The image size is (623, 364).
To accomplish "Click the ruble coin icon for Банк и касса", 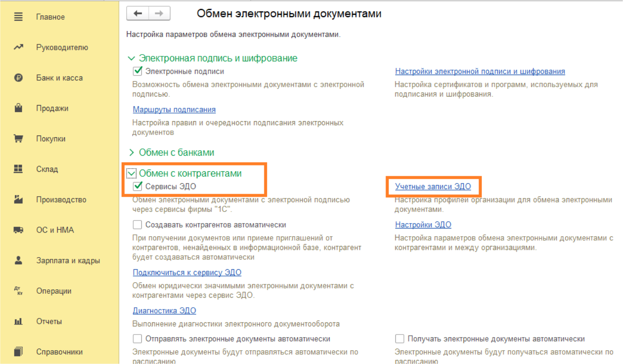I will 18,78.
